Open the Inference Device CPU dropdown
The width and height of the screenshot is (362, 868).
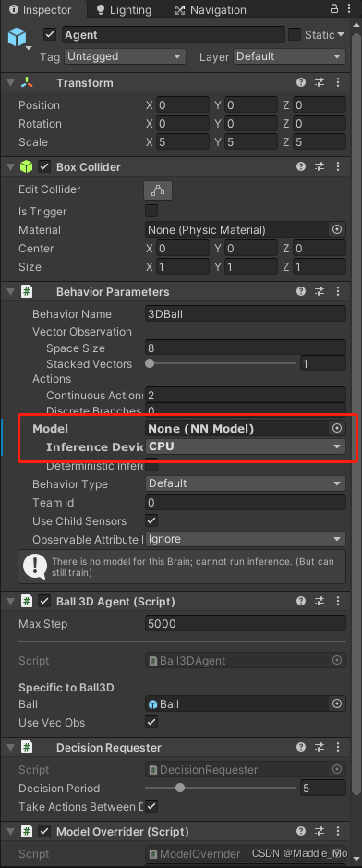tap(246, 446)
